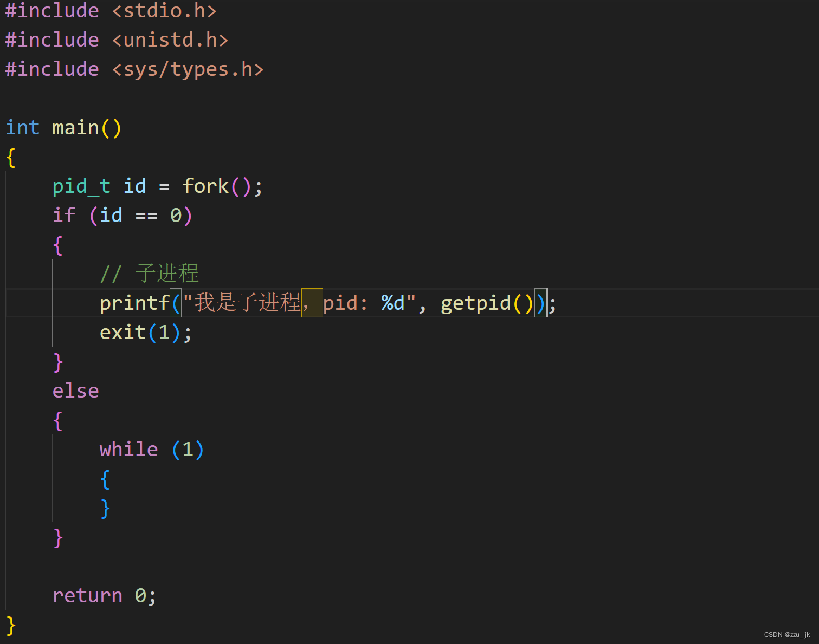Screen dimensions: 819x644
Task: Click the 'if' keyword
Action: (x=64, y=216)
